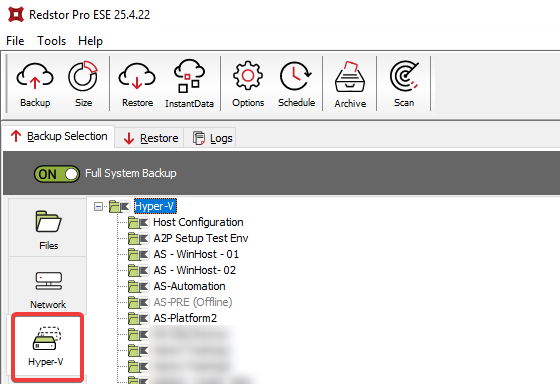
Task: Open the Help menu
Action: point(90,41)
